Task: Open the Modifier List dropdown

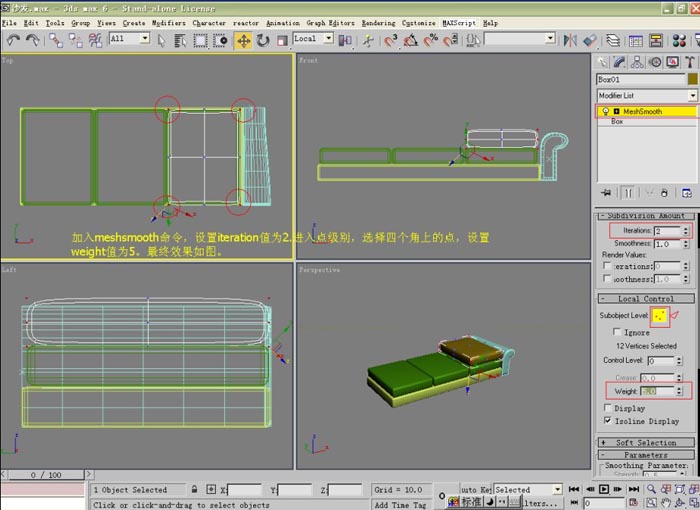Action: [x=647, y=96]
